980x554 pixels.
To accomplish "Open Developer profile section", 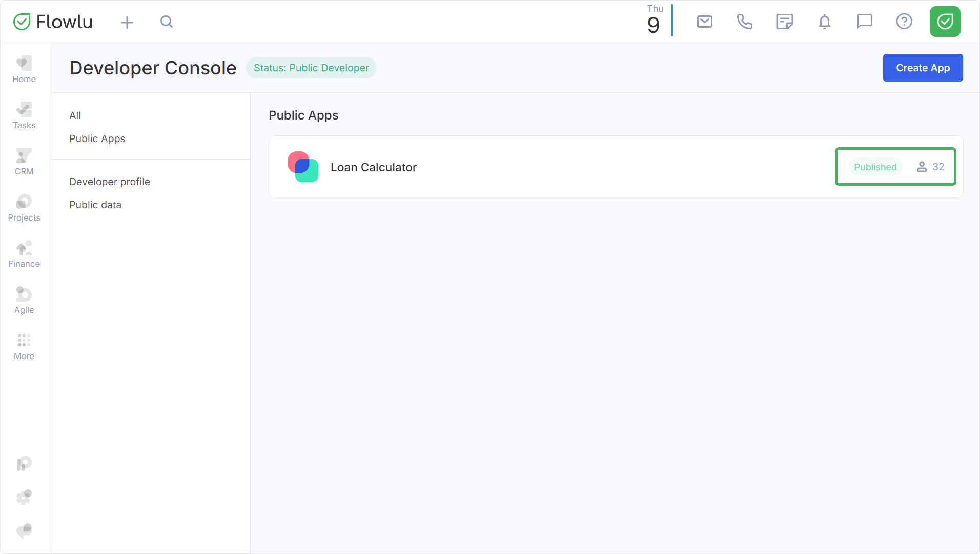I will 110,182.
